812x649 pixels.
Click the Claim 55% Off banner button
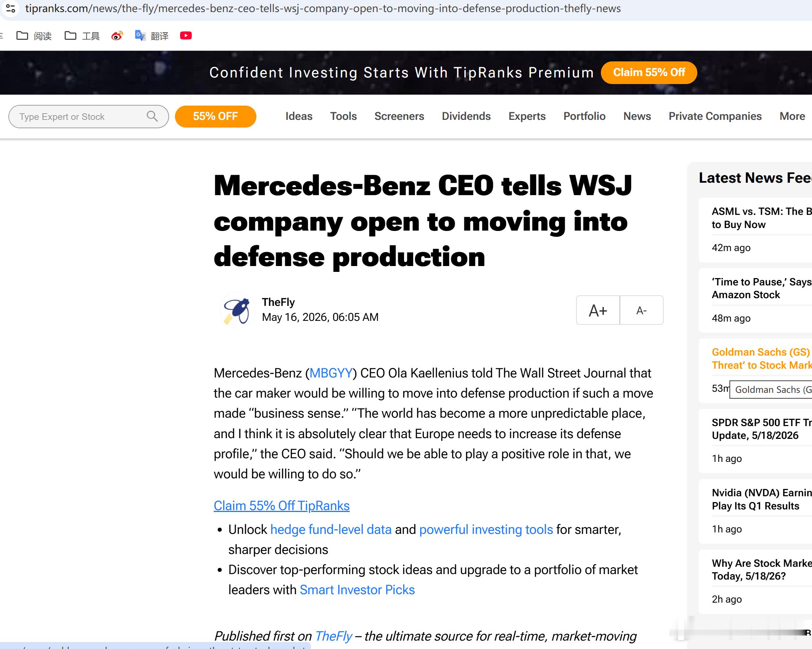649,72
